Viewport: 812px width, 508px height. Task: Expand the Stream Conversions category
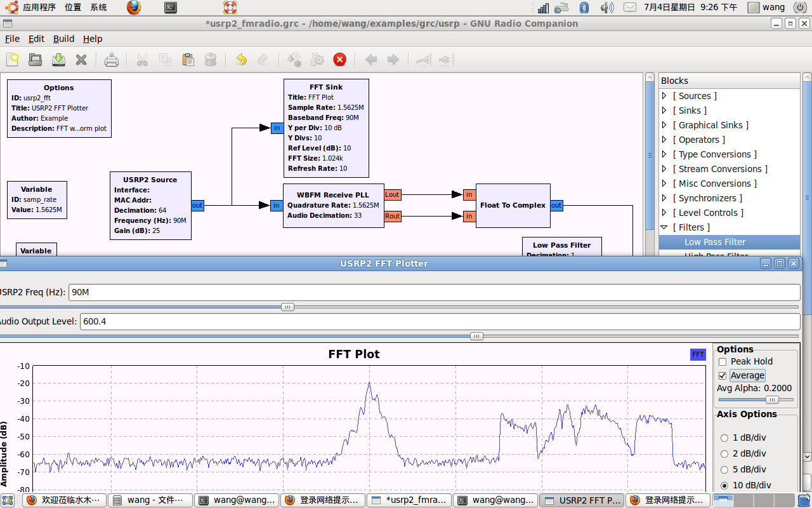(665, 169)
